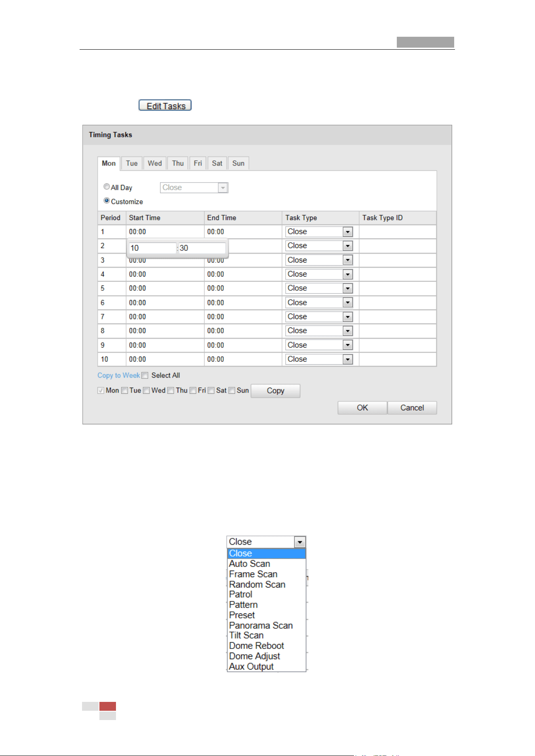
Task: Show the Sun tab
Action: (238, 163)
